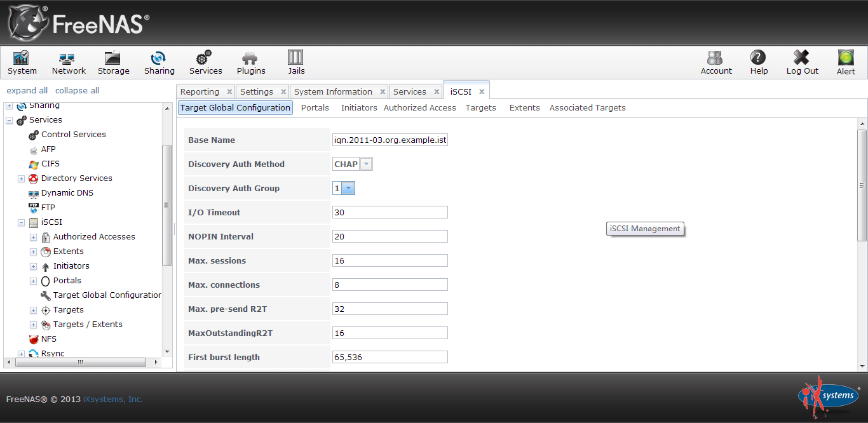
Task: Click the Max. sessions input field
Action: [390, 260]
